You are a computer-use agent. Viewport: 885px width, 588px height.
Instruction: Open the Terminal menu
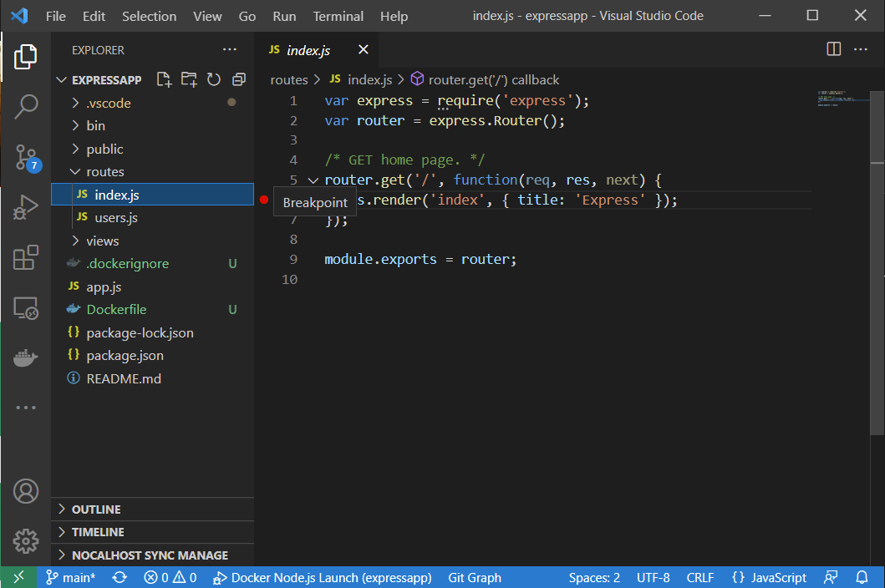(338, 17)
